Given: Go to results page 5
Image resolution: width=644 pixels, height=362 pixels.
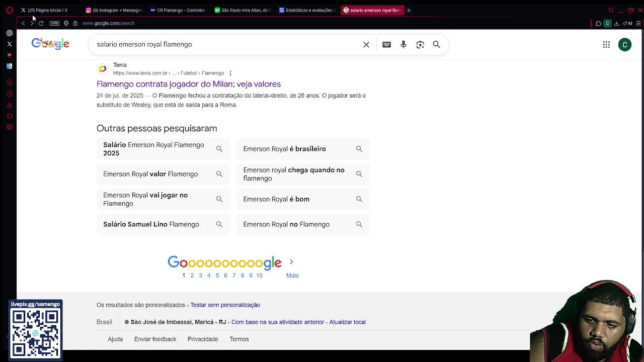Looking at the screenshot, I should (x=217, y=276).
